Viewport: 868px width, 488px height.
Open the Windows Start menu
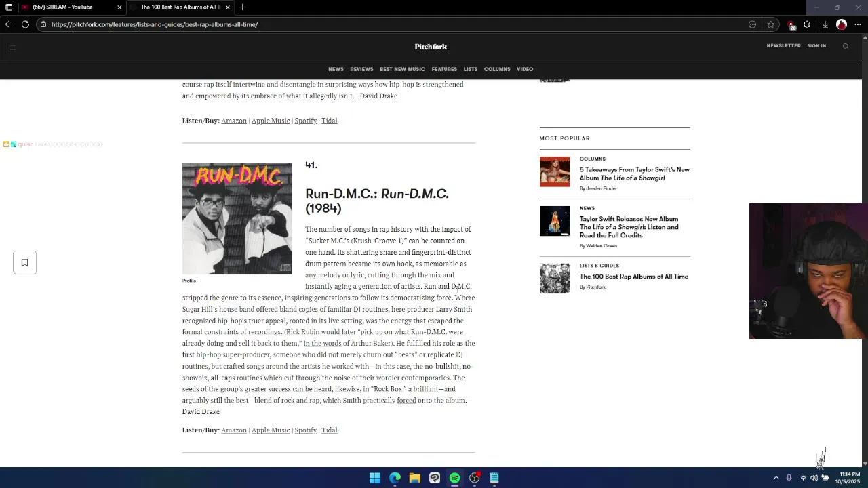tap(375, 478)
